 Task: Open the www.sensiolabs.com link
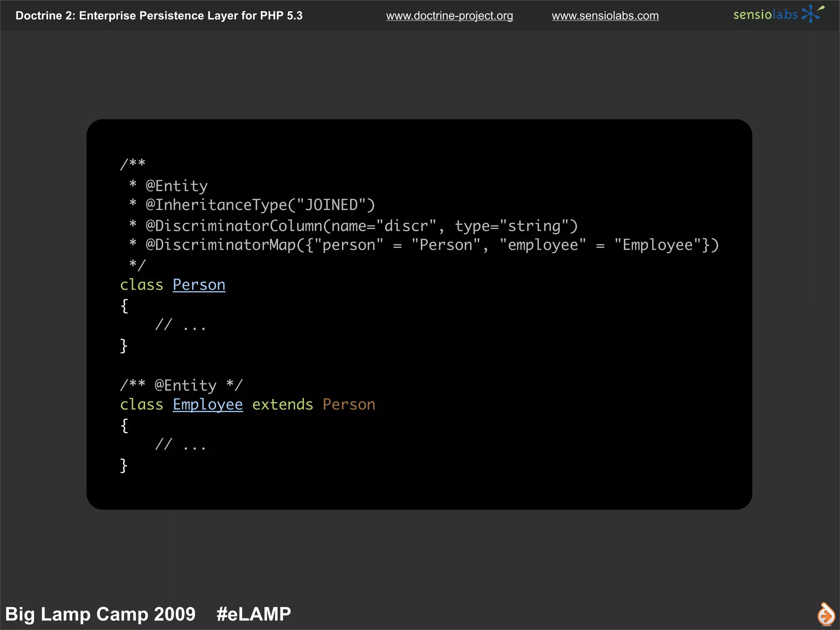[x=605, y=16]
